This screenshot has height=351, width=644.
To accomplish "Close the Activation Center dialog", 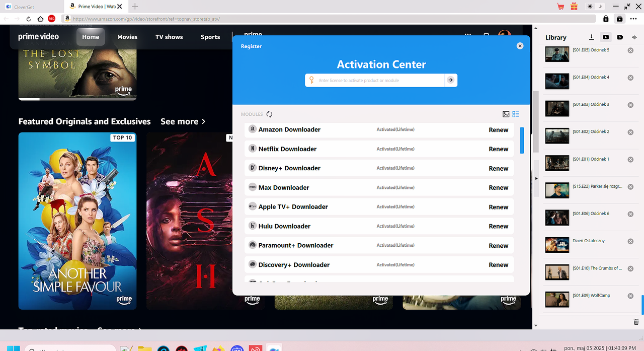I will pos(520,46).
